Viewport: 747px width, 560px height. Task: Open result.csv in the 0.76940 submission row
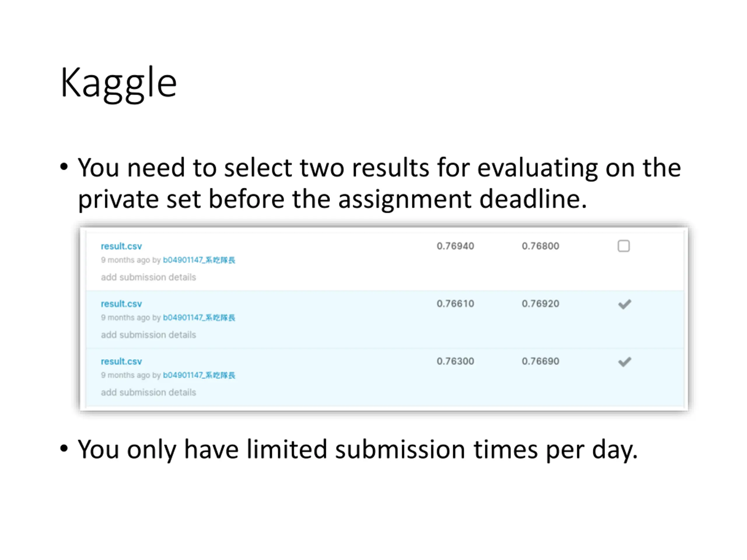point(121,246)
